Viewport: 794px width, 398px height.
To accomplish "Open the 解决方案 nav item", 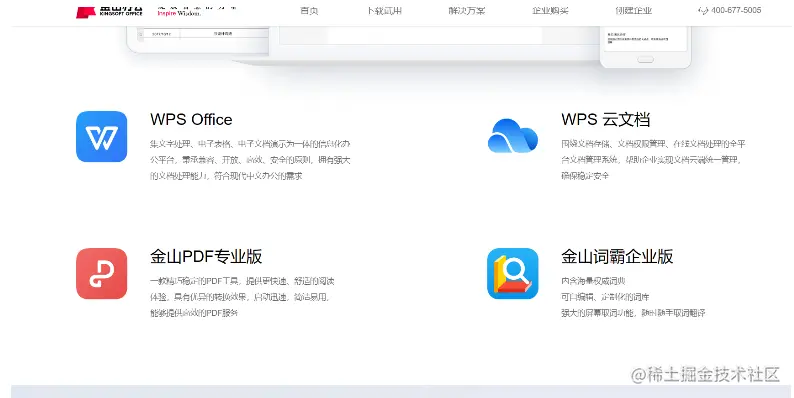I will [467, 11].
